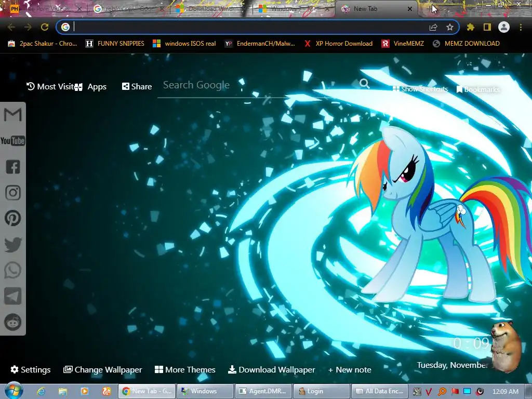Image resolution: width=532 pixels, height=399 pixels.
Task: Open the windows ISOS real bookmark
Action: [184, 44]
